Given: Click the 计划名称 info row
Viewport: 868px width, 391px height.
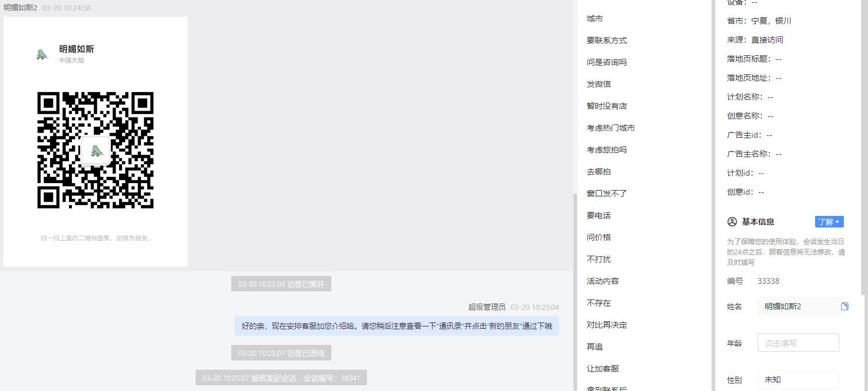Looking at the screenshot, I should [750, 97].
